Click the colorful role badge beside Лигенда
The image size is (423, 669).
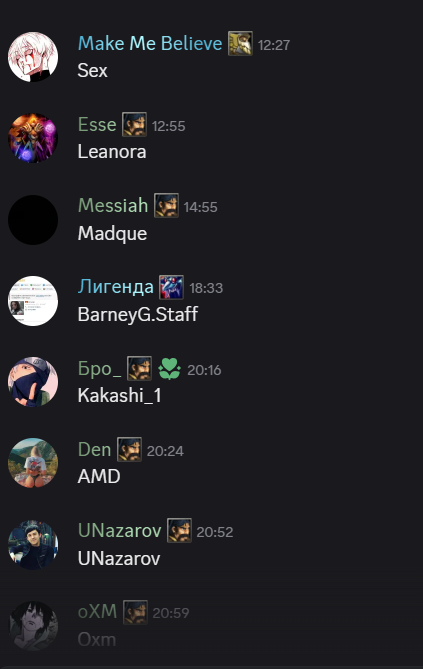(172, 287)
